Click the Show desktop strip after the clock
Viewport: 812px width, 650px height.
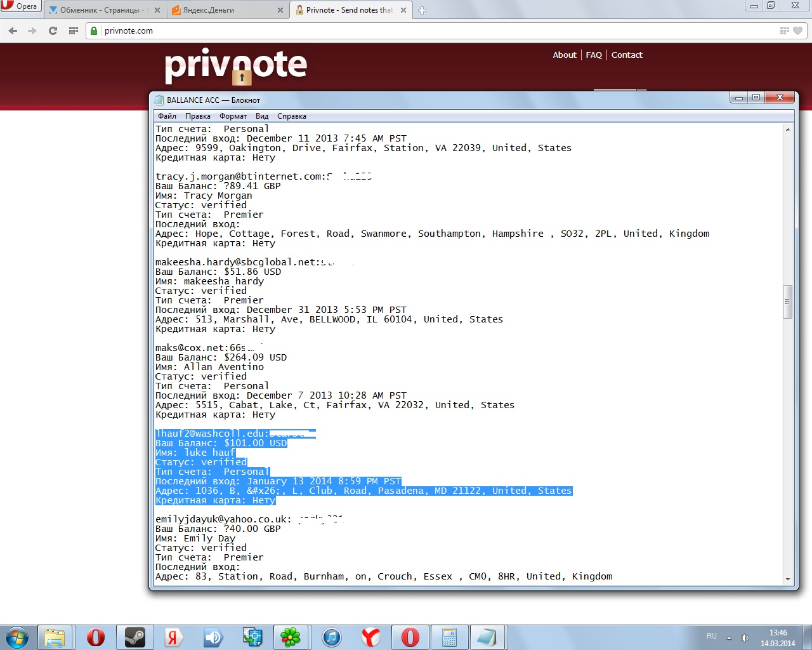(x=808, y=637)
